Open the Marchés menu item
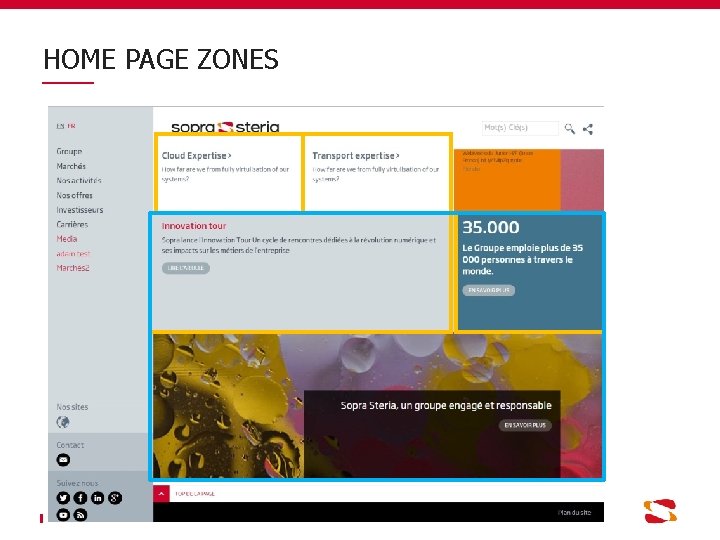Viewport: 720px width, 540px height. coord(71,166)
